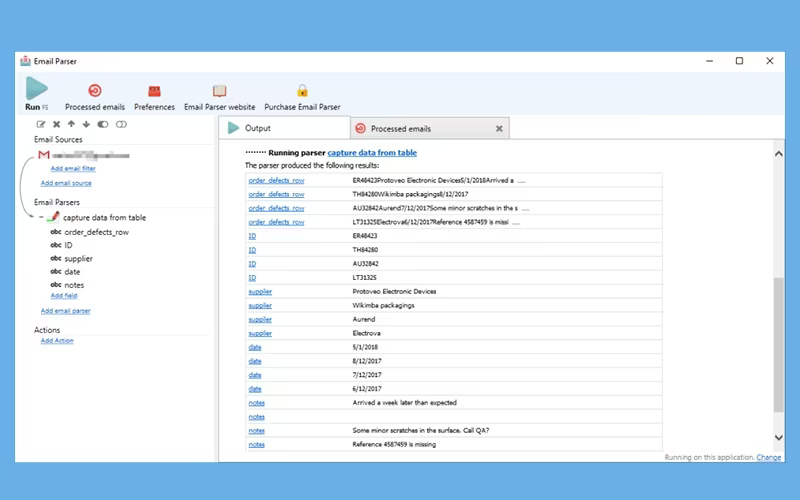
Task: Click supplier link for Protoveo Electronic Devices
Action: click(x=260, y=291)
